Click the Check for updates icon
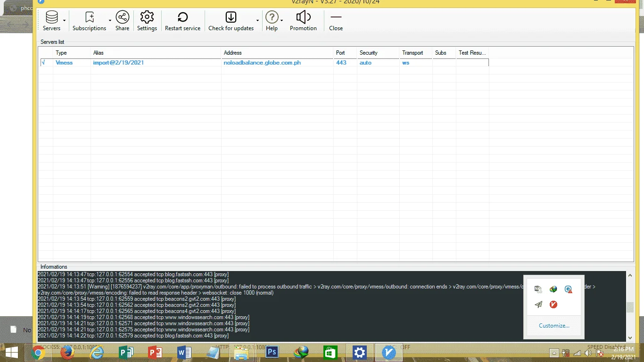 click(x=231, y=22)
